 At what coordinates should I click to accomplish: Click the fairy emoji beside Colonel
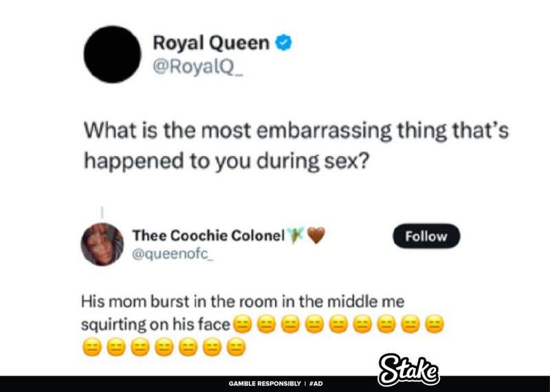click(295, 235)
